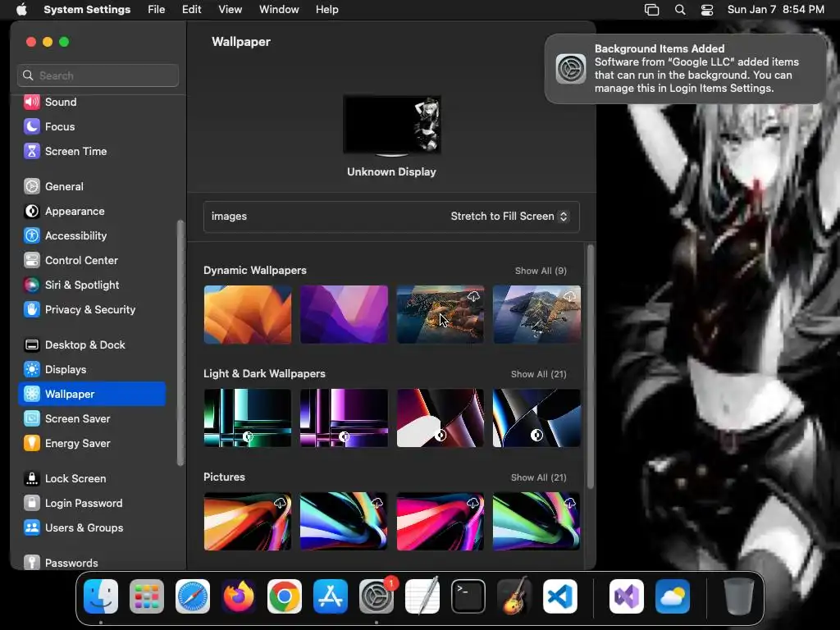Select purple pink Light & Dark wallpaper
The width and height of the screenshot is (840, 630).
(x=344, y=418)
